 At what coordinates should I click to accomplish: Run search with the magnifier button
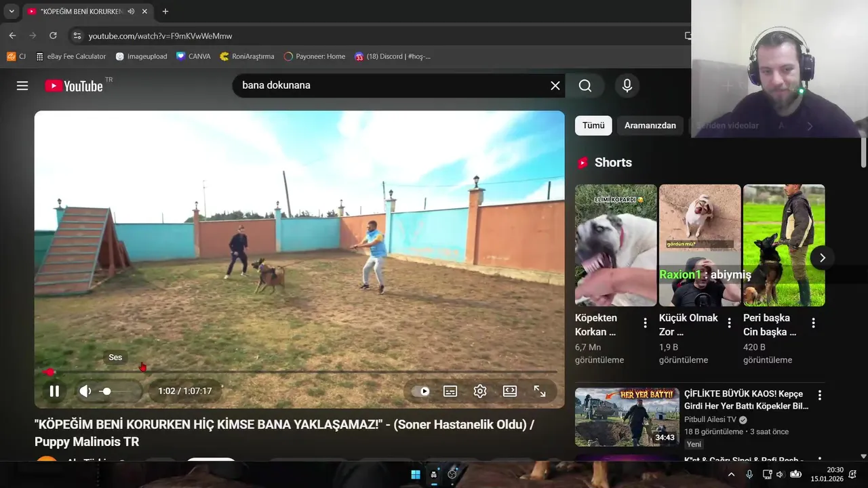point(585,85)
